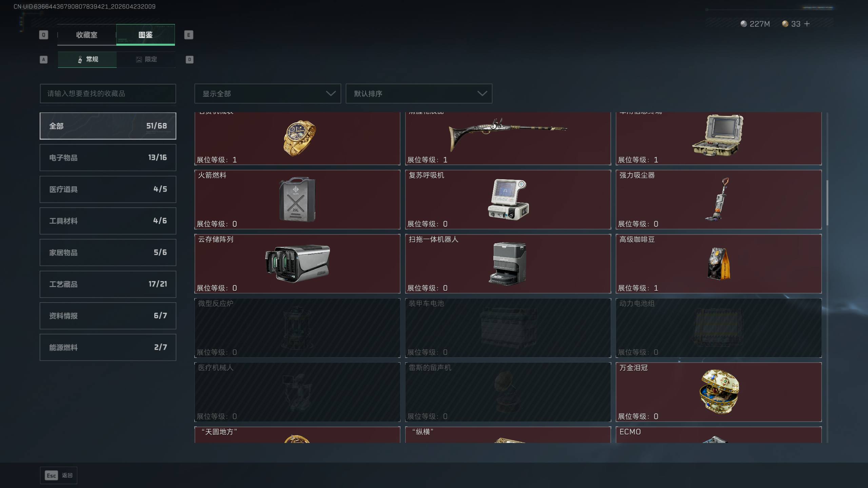Click the plus icon beside 33 currency
Viewport: 868px width, 488px height.
click(807, 24)
